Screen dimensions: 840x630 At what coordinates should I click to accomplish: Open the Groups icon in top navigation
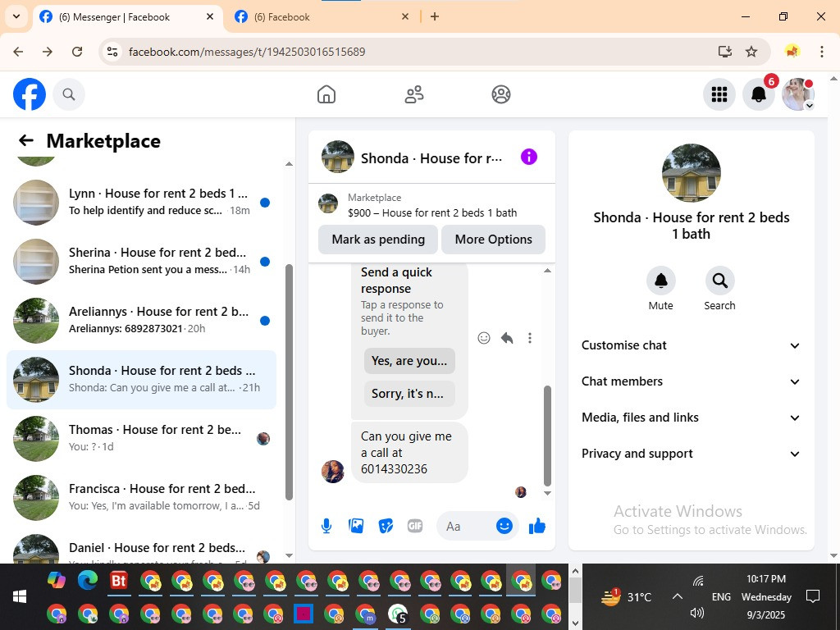pos(501,94)
